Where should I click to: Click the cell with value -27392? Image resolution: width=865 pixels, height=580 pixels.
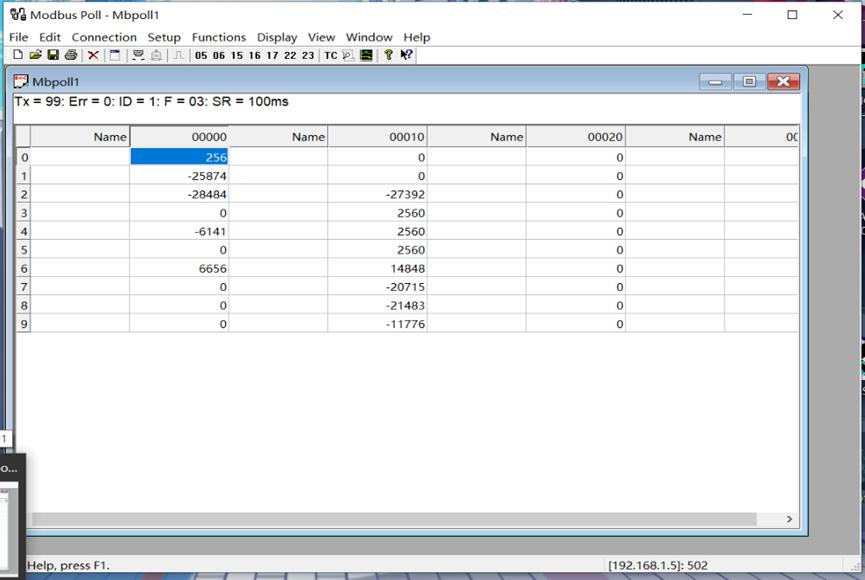coord(377,194)
